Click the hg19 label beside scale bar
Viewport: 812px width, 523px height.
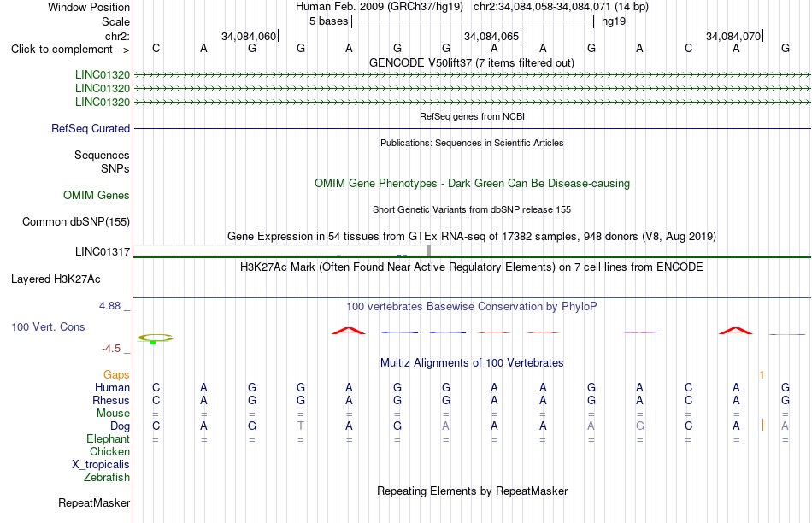tap(614, 21)
